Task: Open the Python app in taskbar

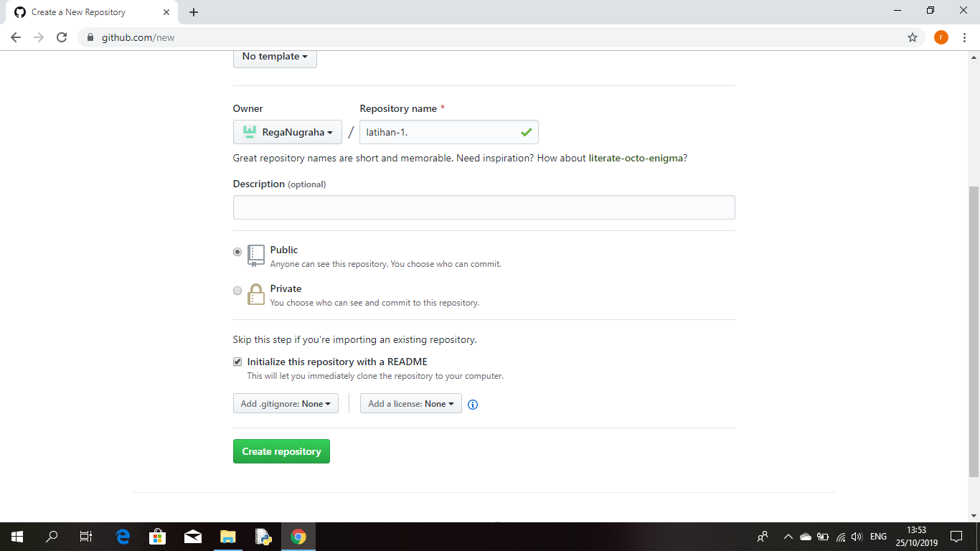Action: (x=263, y=537)
